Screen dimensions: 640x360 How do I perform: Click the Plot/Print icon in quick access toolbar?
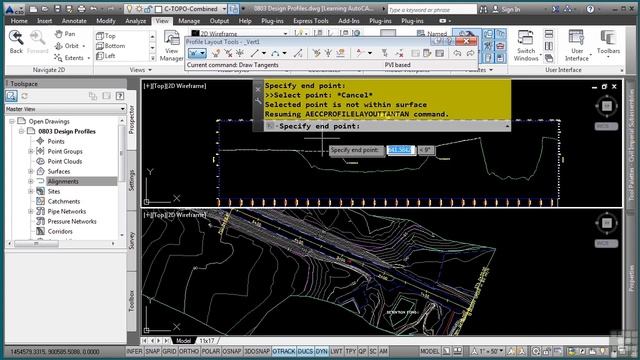coord(82,9)
